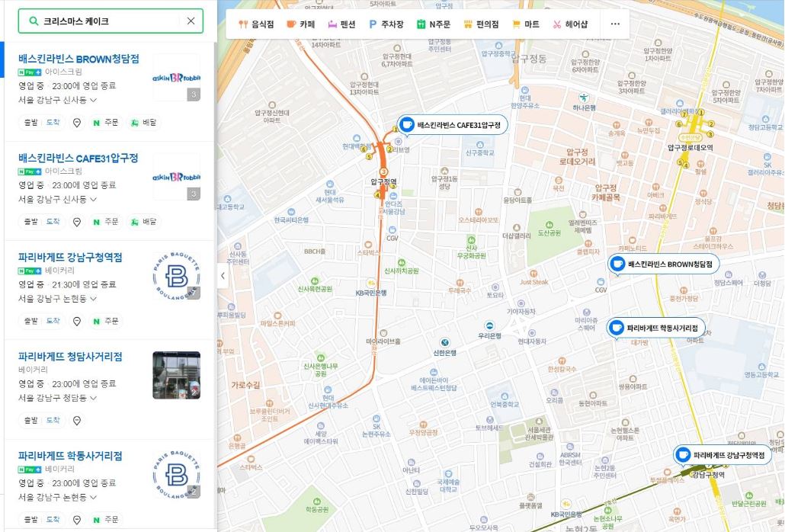Click 파리바게뜨 학동사거리점 marker on map
785x532 pixels.
[x=655, y=328]
